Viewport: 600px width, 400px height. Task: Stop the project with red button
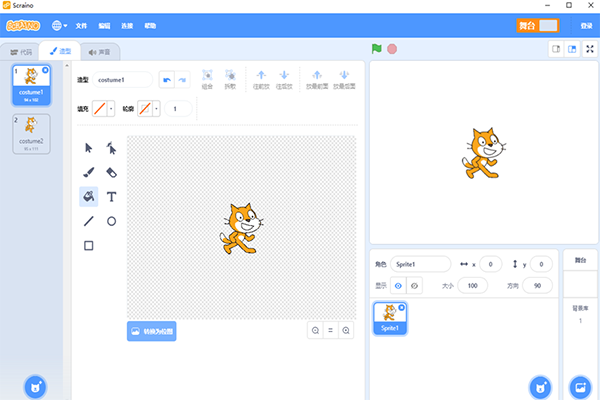coord(392,49)
